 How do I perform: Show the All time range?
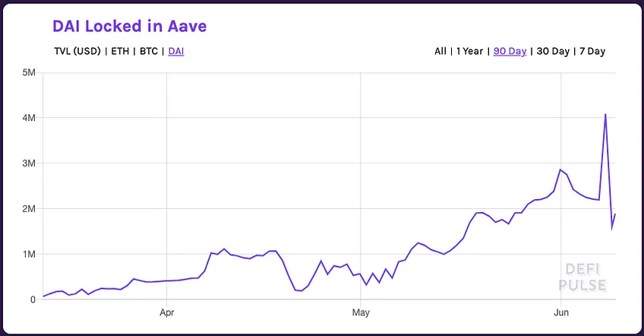point(440,52)
